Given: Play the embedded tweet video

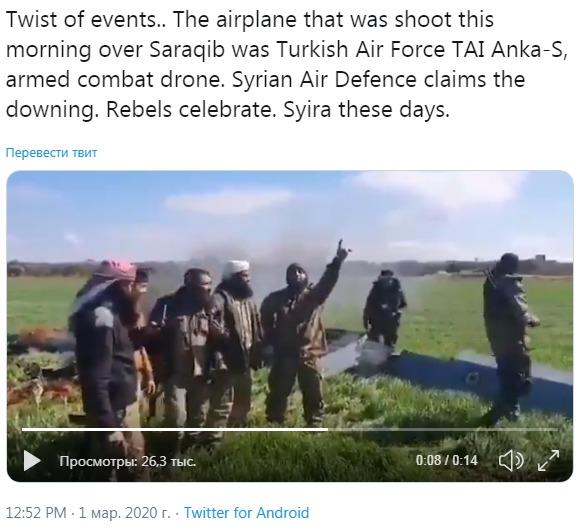Looking at the screenshot, I should 32,460.
